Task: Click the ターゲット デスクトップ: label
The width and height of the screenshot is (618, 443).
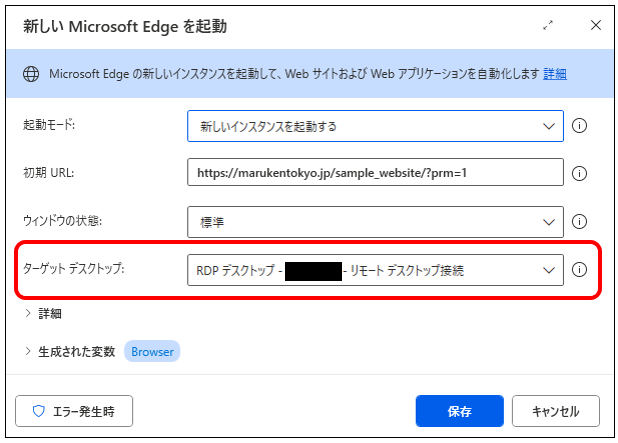Action: 73,269
